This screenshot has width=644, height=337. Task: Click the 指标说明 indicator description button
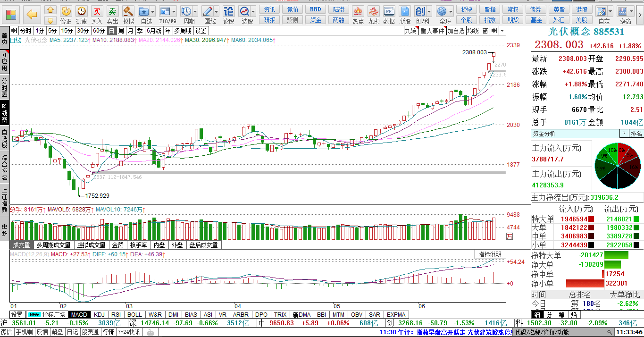(490, 254)
